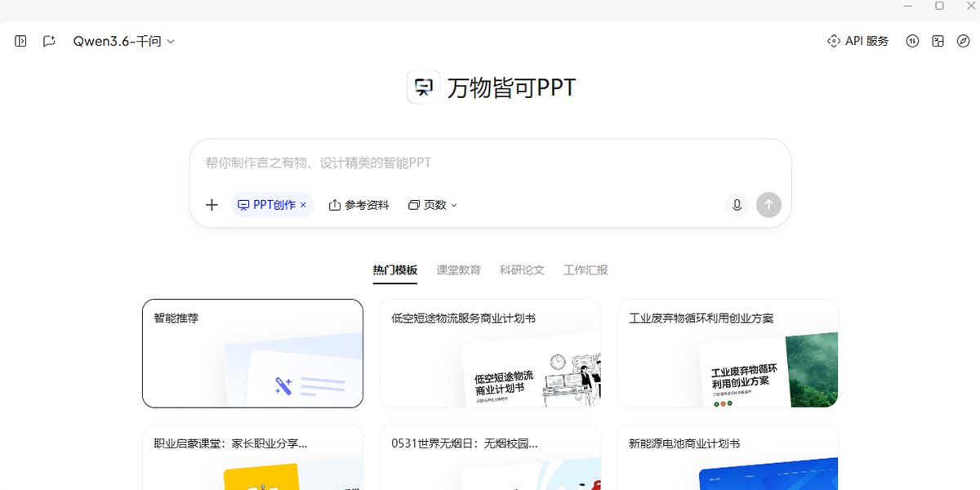Open API 服务 link
Screen dimensions: 980x490
tap(857, 41)
